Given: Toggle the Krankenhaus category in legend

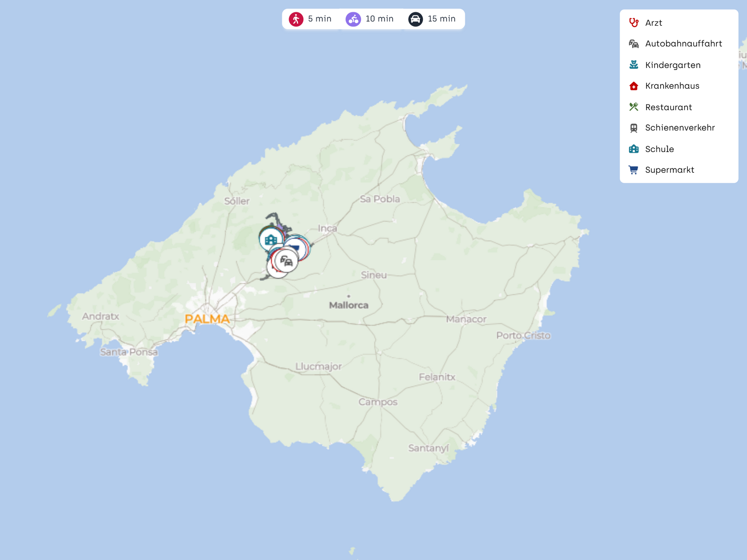Looking at the screenshot, I should click(672, 86).
